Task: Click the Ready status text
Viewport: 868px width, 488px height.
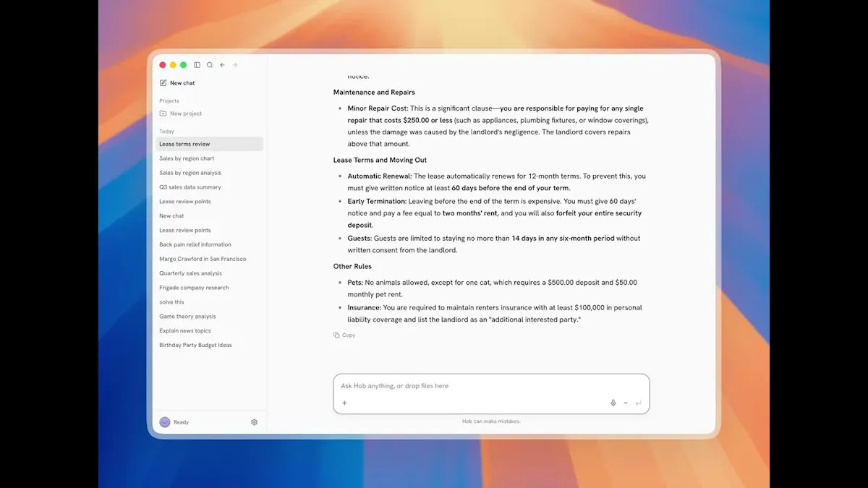Action: pyautogui.click(x=181, y=422)
